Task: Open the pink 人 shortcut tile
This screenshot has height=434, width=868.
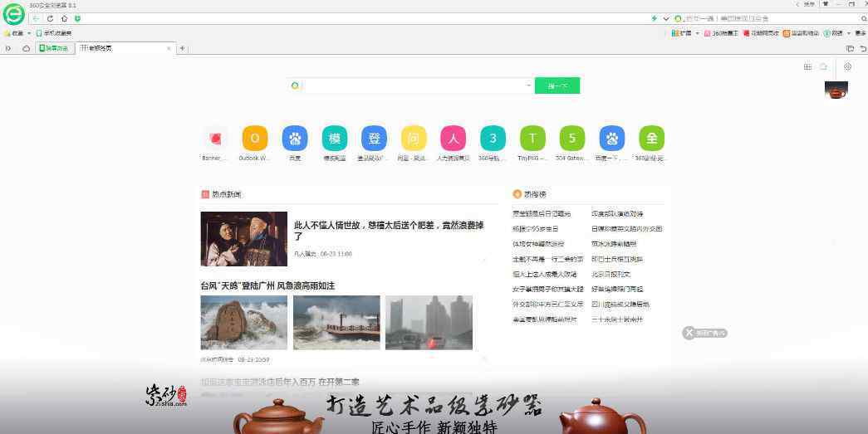Action: [454, 139]
